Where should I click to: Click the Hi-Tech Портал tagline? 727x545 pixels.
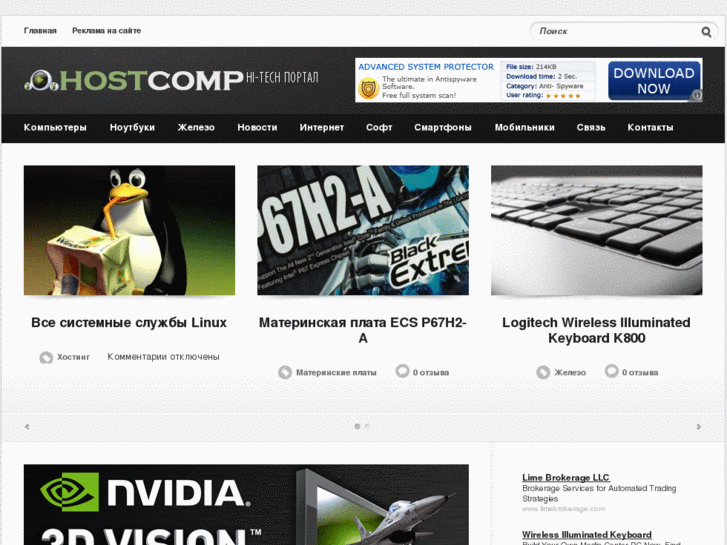[282, 77]
